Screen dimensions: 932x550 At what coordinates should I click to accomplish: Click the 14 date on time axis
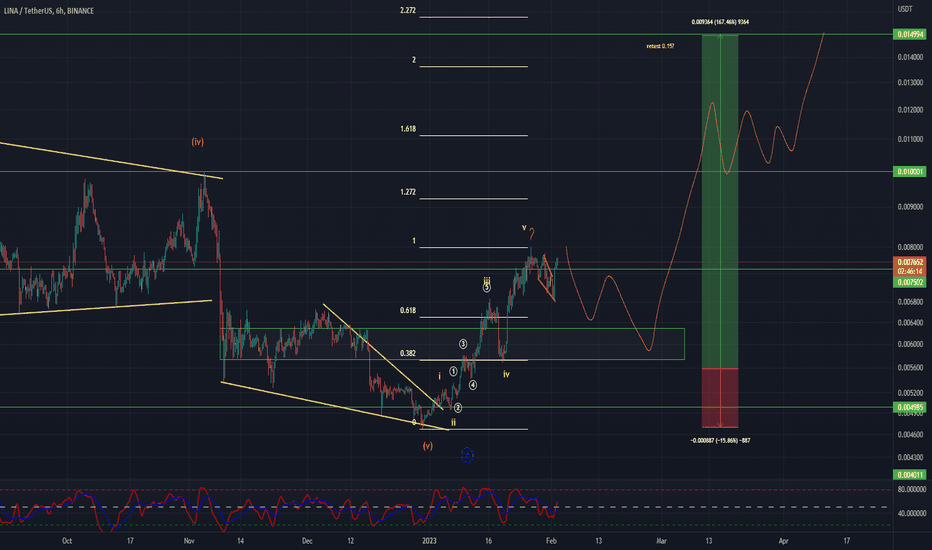240,540
